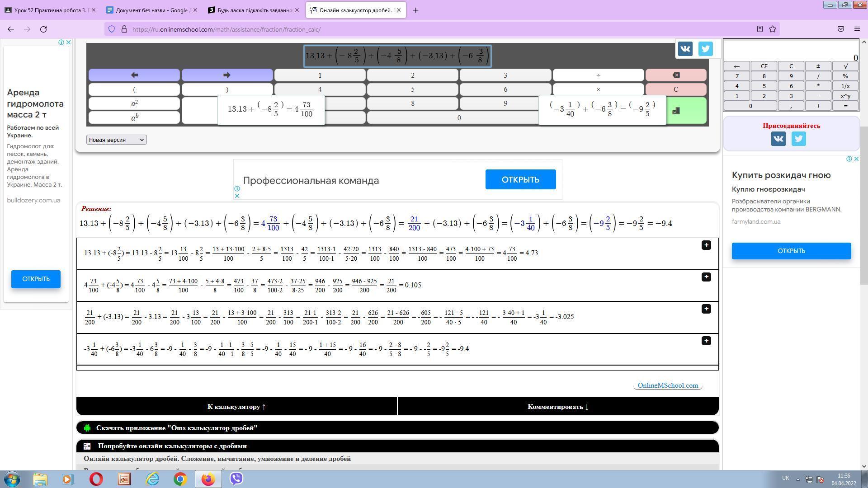Open Firefox reader view icon in address bar
Viewport: 868px width, 488px height.
tap(759, 29)
